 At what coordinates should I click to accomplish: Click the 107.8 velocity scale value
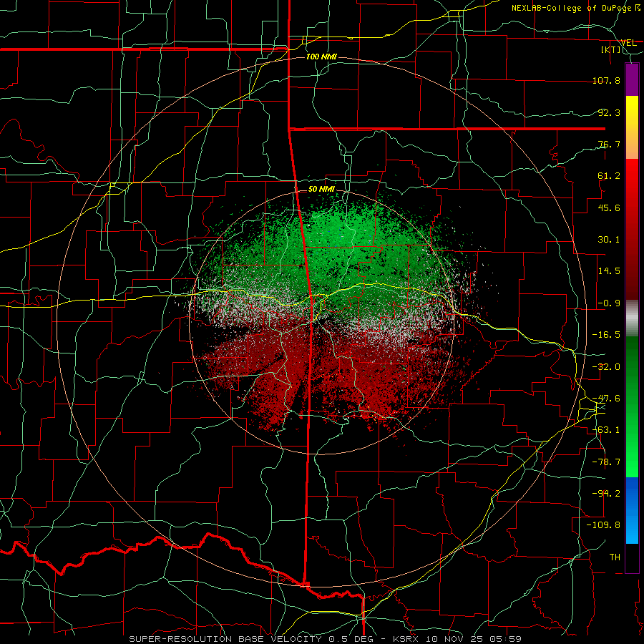pyautogui.click(x=606, y=80)
